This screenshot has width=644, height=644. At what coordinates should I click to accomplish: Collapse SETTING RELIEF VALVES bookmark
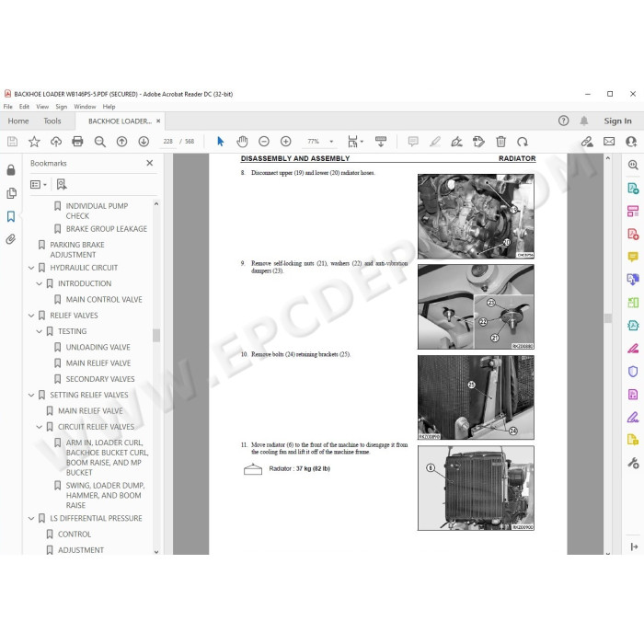(x=31, y=395)
